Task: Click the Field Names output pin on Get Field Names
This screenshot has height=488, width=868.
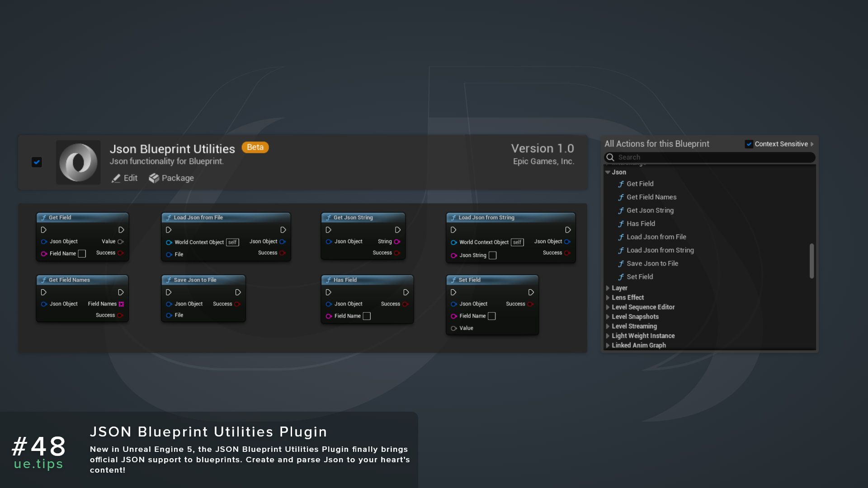Action: [120, 304]
